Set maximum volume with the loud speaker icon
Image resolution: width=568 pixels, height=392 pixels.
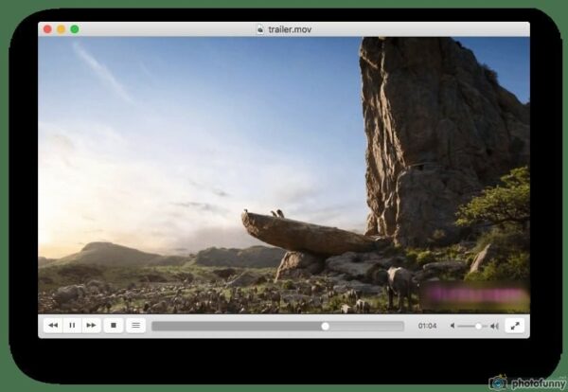tap(494, 326)
